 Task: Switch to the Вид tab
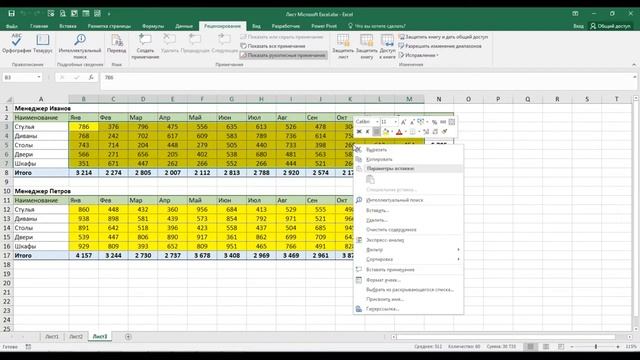tap(256, 26)
